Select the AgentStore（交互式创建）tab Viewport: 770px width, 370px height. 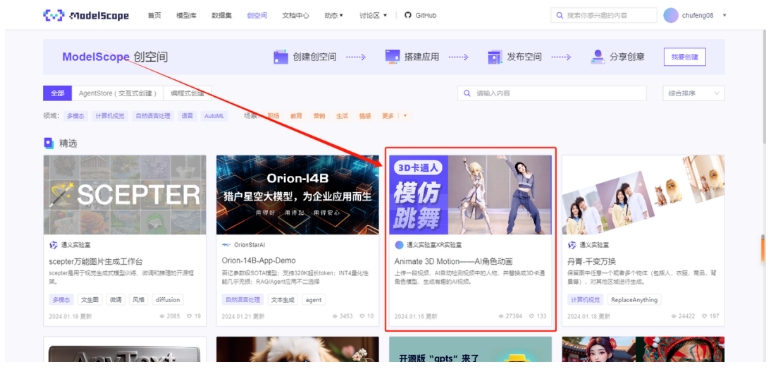(118, 93)
